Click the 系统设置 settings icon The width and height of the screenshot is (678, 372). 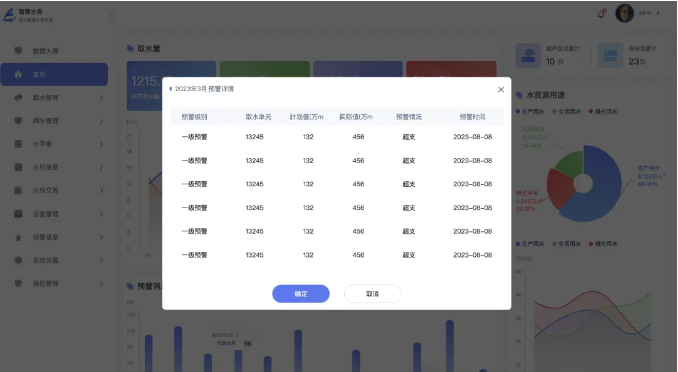(x=18, y=260)
